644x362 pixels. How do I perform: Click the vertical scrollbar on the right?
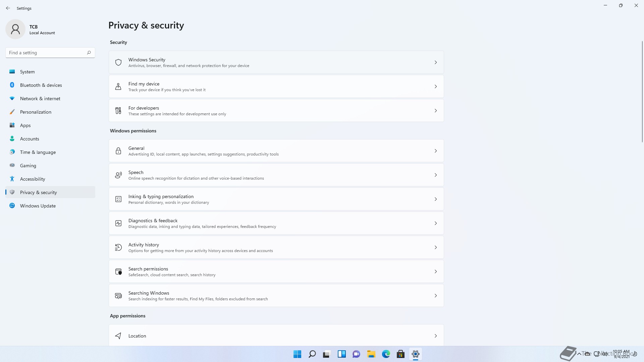(642, 91)
